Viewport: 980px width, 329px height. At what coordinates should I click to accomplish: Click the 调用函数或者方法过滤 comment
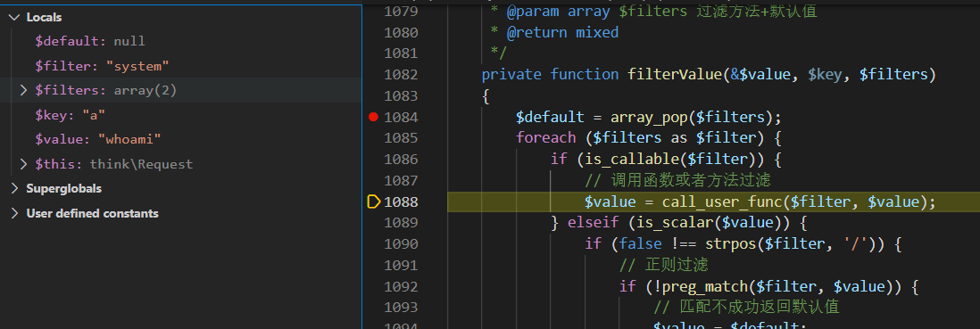click(677, 180)
